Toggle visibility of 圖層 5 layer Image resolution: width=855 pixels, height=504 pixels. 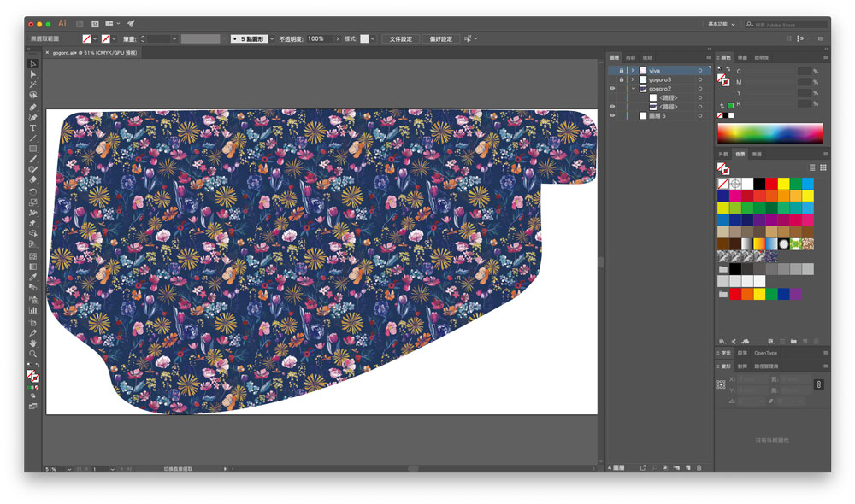612,115
